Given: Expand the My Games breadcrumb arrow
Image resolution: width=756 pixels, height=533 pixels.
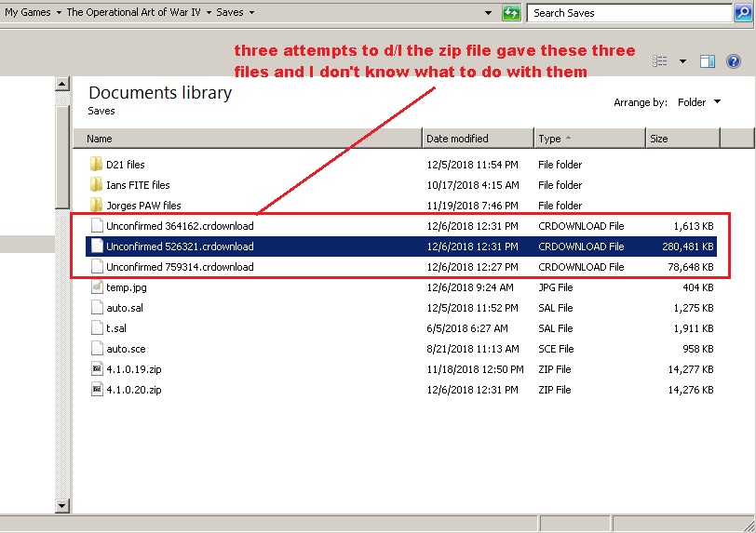Looking at the screenshot, I should (59, 12).
